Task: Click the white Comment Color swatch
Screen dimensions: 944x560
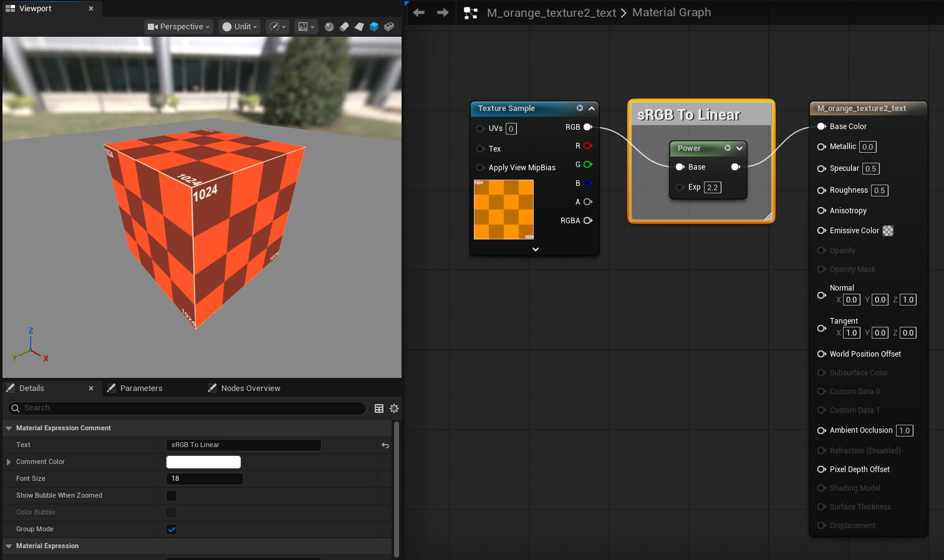Action: click(203, 462)
